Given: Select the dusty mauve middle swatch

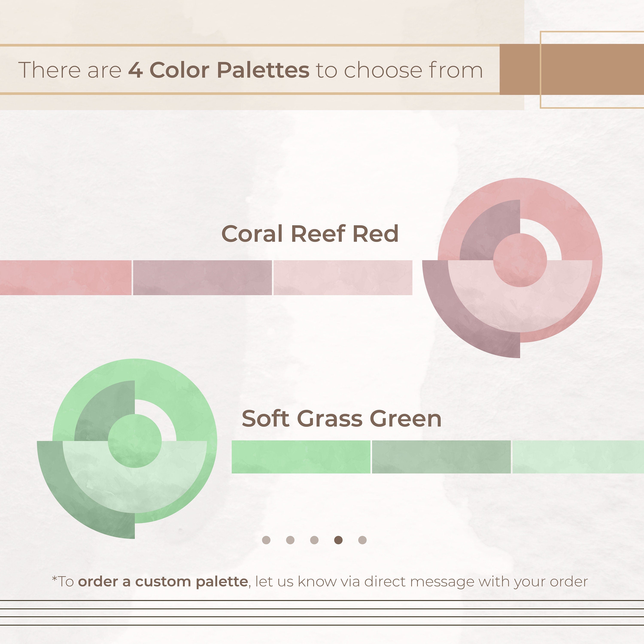Looking at the screenshot, I should (x=202, y=278).
